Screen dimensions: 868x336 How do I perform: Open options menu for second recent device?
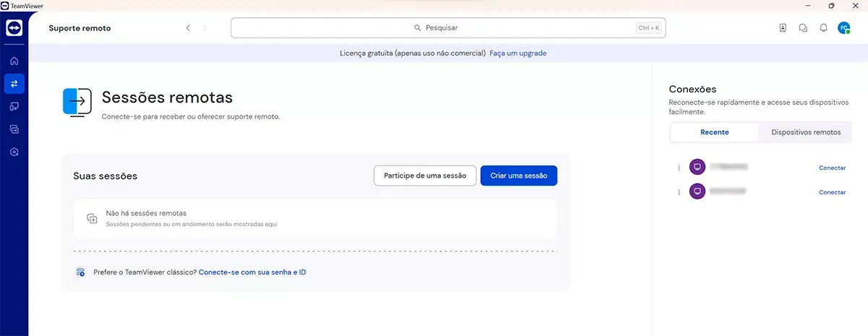point(678,192)
